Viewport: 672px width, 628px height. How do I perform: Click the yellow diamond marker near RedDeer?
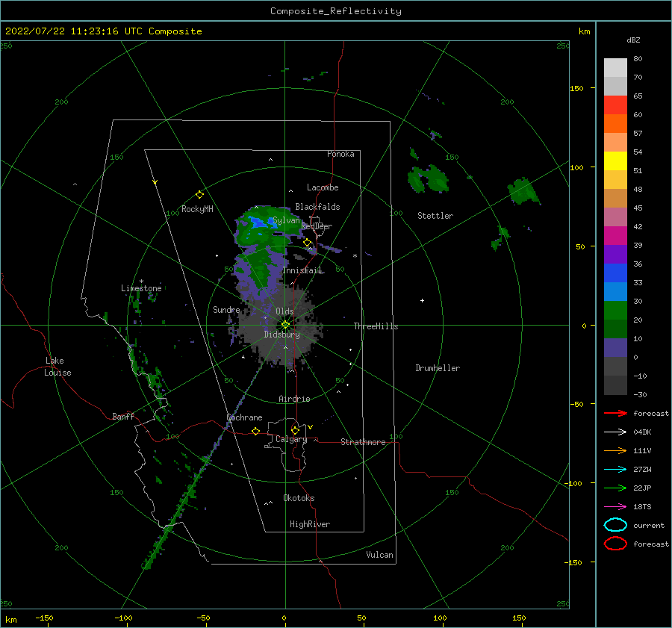[x=308, y=243]
